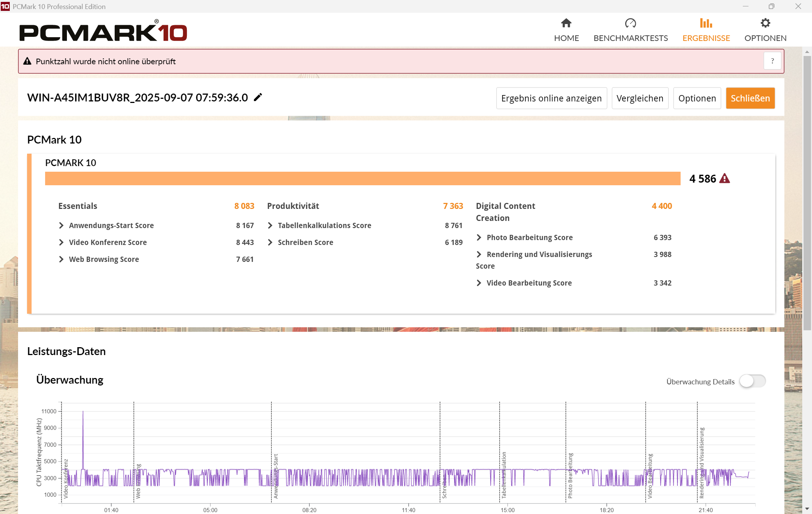Click the Web Browsing marker in chart

tap(138, 481)
